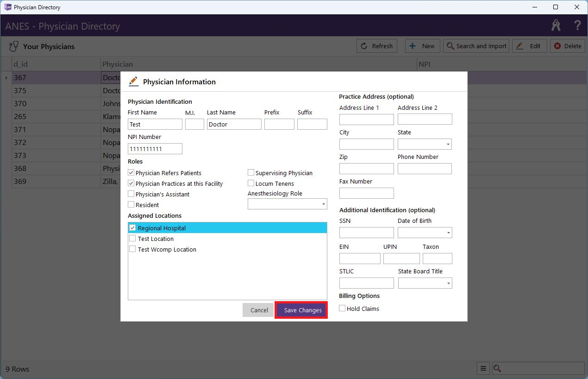The image size is (588, 379).
Task: Sort by the NPI column header
Action: (502, 64)
